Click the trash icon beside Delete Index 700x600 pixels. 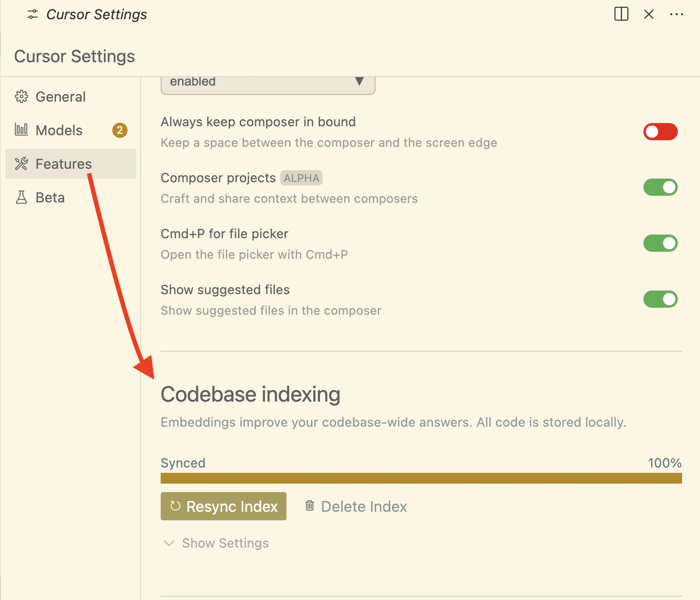309,506
